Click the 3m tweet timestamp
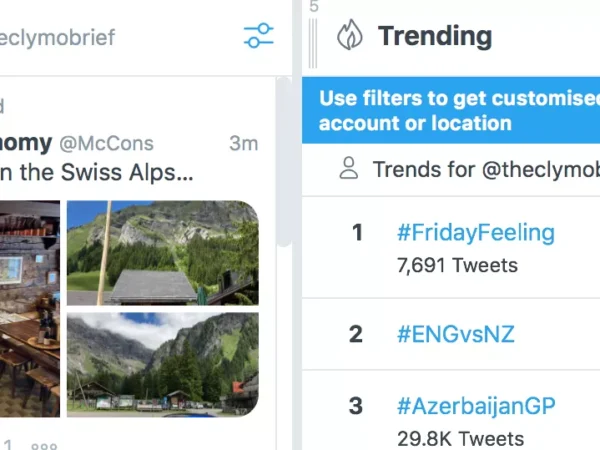This screenshot has width=600, height=450. coord(243,143)
